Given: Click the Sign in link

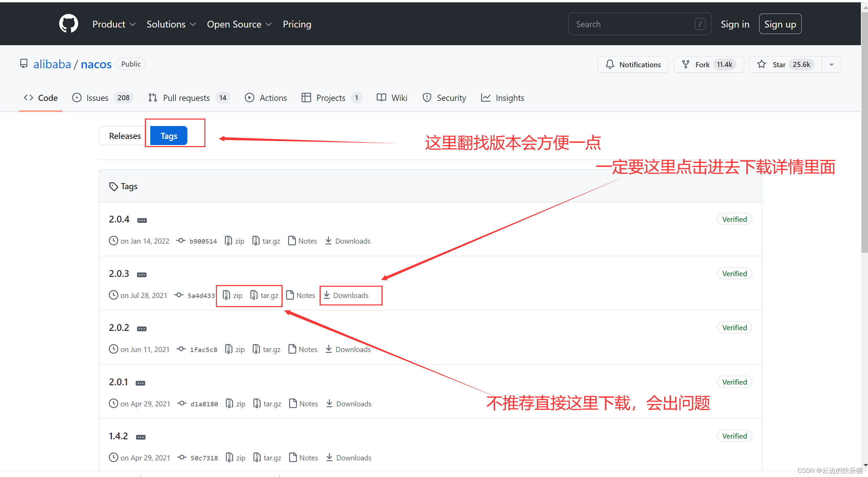Looking at the screenshot, I should [735, 24].
